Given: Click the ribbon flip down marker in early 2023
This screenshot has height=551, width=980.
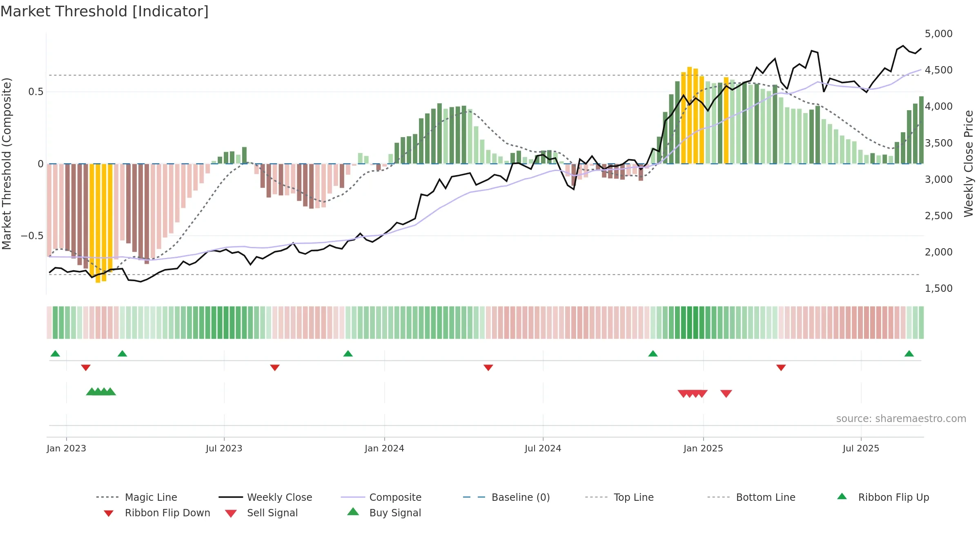Looking at the screenshot, I should point(86,368).
